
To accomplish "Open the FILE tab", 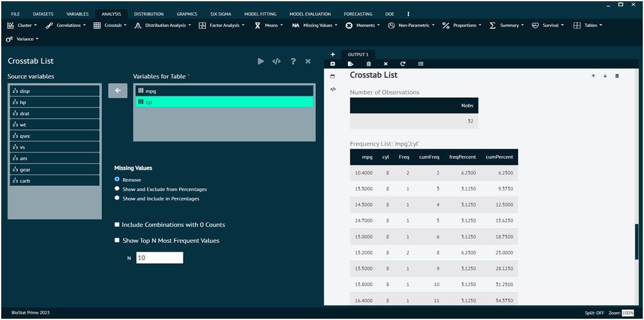I will pyautogui.click(x=15, y=14).
